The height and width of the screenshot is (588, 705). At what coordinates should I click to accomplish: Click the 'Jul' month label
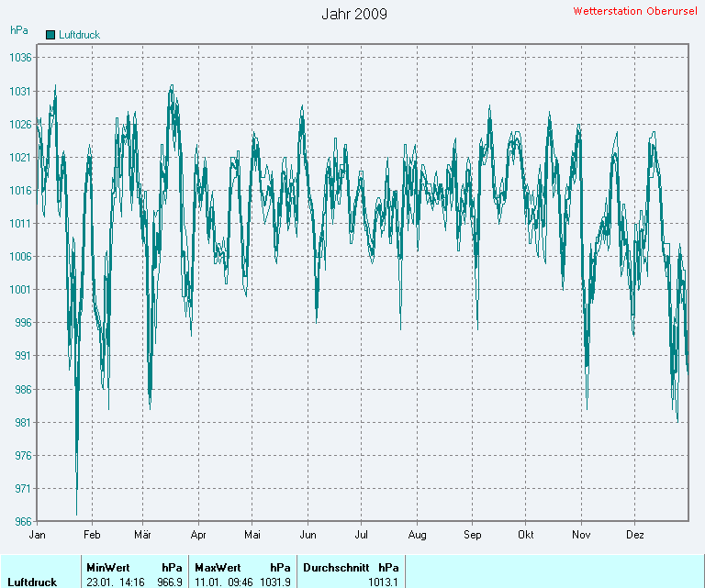tap(361, 535)
